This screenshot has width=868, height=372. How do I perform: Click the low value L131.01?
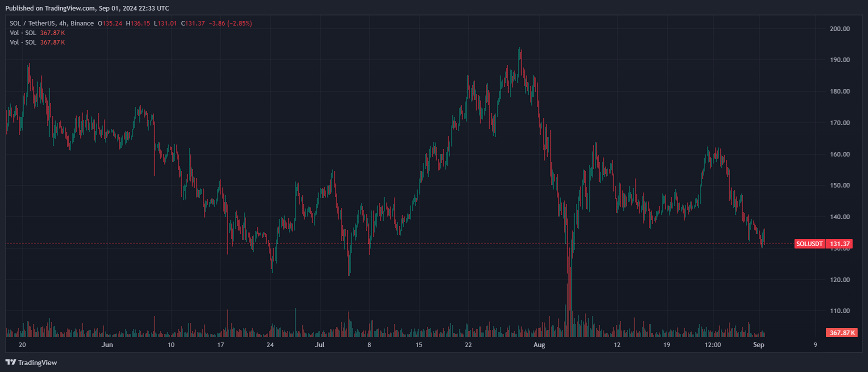pyautogui.click(x=165, y=23)
